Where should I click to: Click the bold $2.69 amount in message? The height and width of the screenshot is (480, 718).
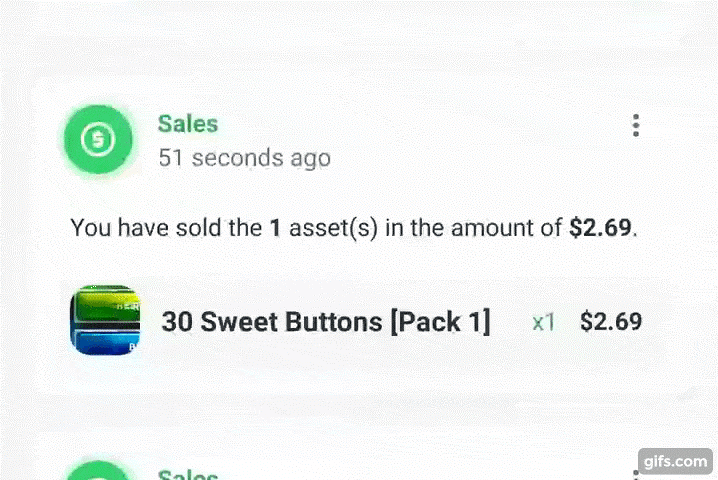click(x=600, y=227)
